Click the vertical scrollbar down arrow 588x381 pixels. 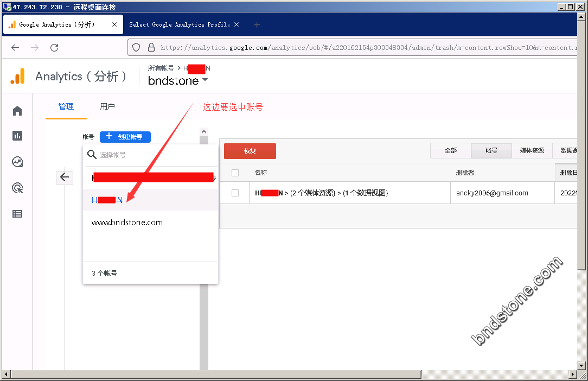581,365
